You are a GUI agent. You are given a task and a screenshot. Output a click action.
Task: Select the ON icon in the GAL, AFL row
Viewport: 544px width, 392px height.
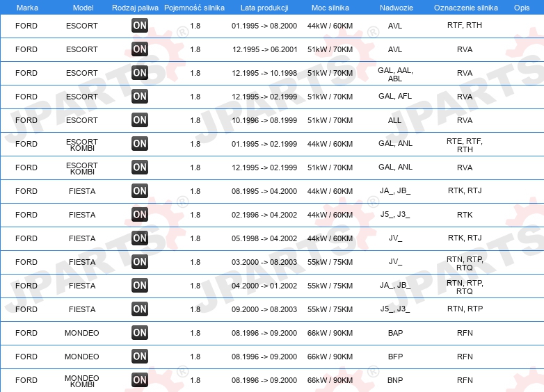140,96
